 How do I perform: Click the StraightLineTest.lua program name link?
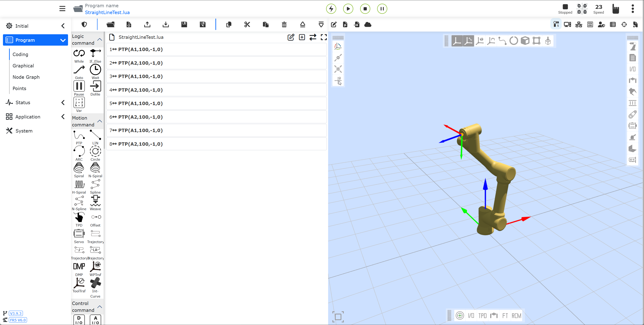coord(107,12)
